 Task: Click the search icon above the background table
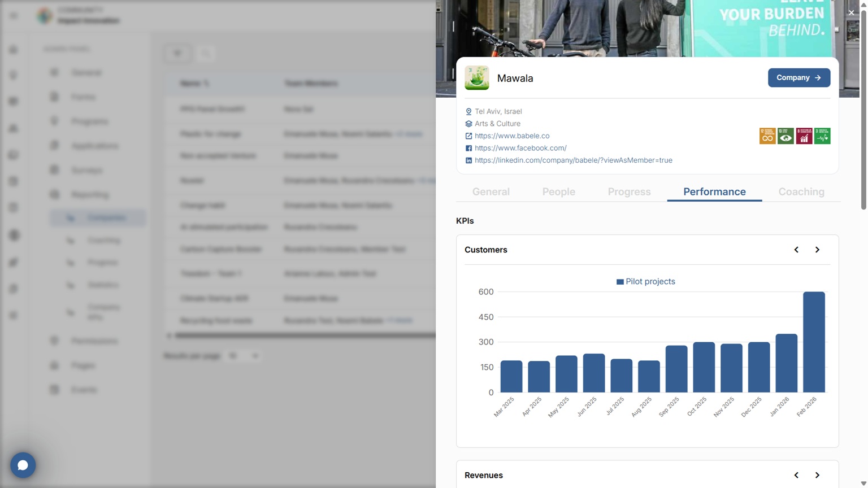point(205,53)
